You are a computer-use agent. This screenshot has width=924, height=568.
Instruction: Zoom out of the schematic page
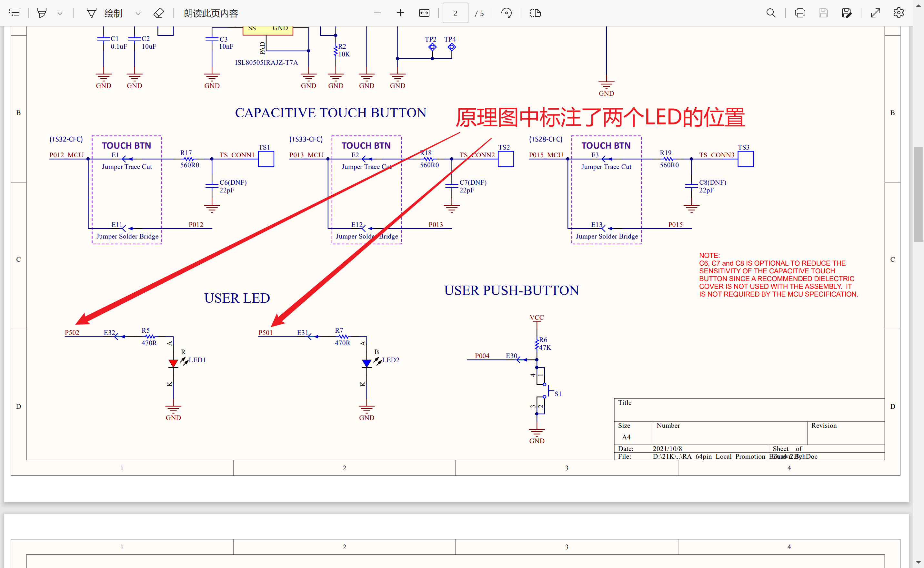377,12
